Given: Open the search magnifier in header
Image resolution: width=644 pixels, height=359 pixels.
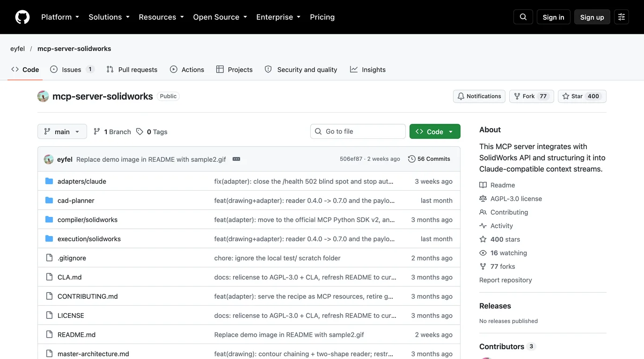Looking at the screenshot, I should click(523, 17).
